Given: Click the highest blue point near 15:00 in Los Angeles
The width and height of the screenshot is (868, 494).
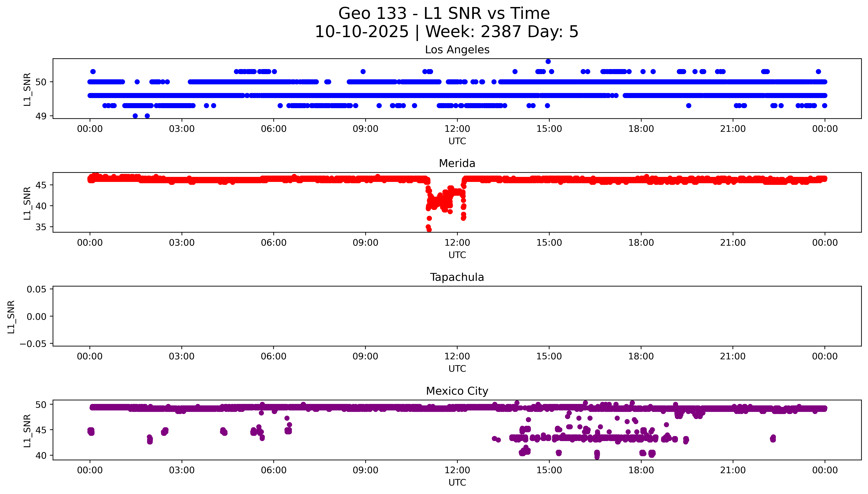Looking at the screenshot, I should coord(548,61).
